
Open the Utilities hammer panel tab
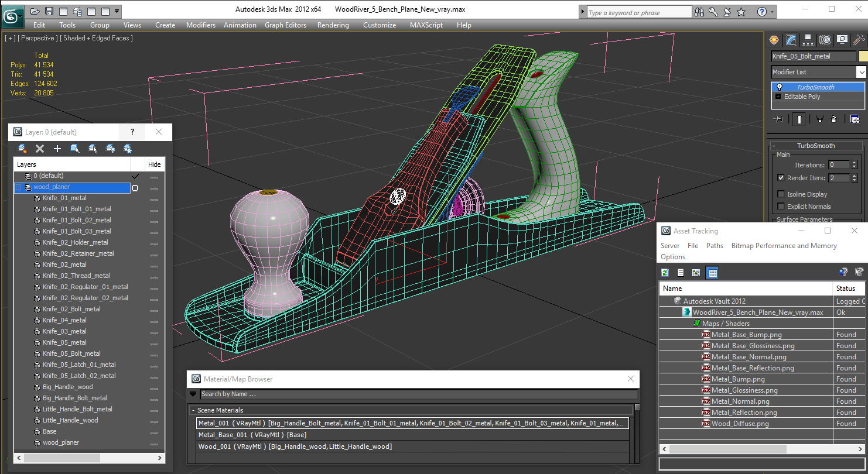pyautogui.click(x=859, y=40)
